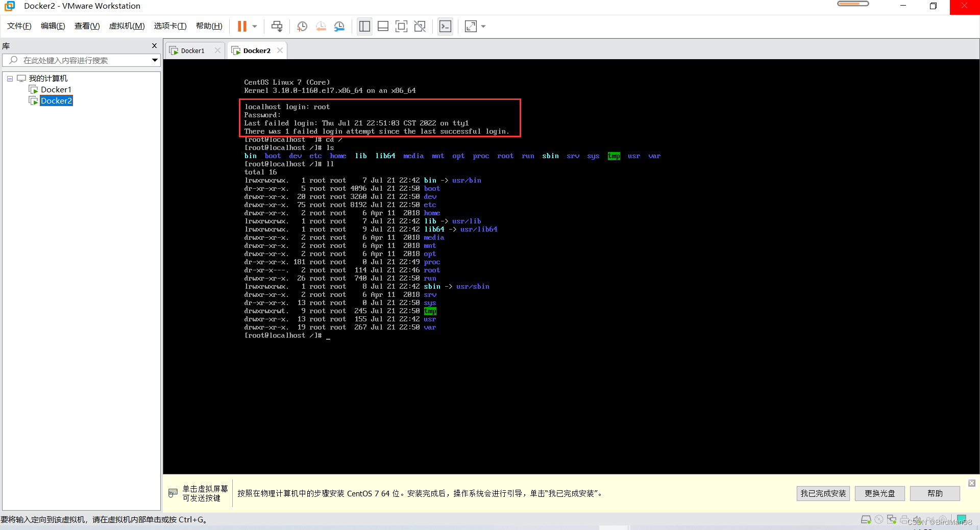980x530 pixels.
Task: Collapse the 我的计算机 tree node
Action: pyautogui.click(x=10, y=79)
